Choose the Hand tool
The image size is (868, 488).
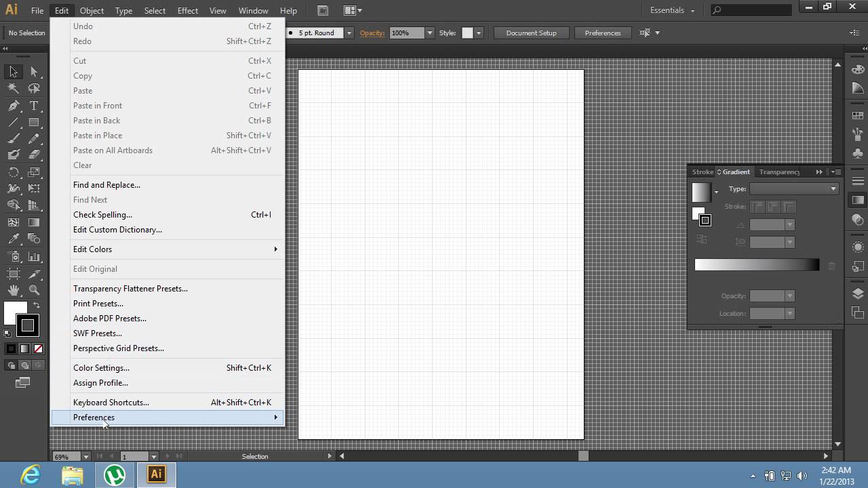pyautogui.click(x=14, y=290)
